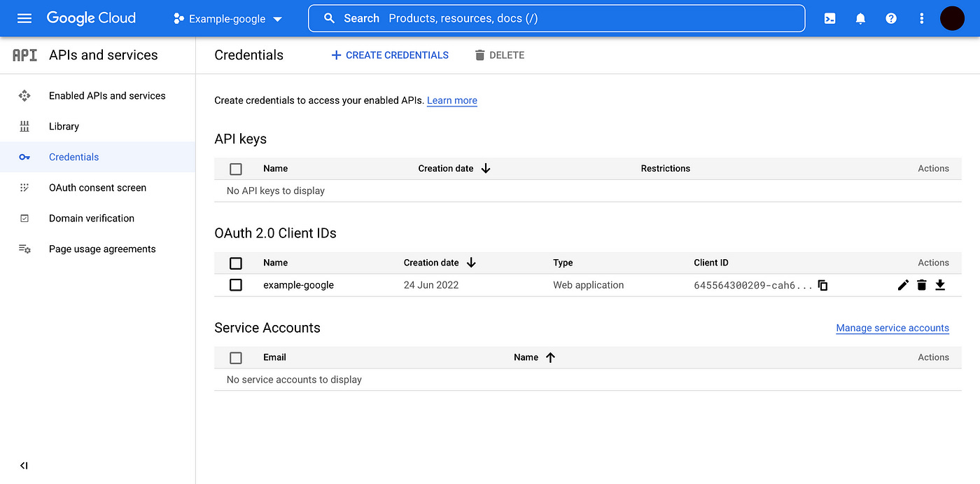Click the DELETE button in header
This screenshot has width=980, height=484.
tap(499, 55)
